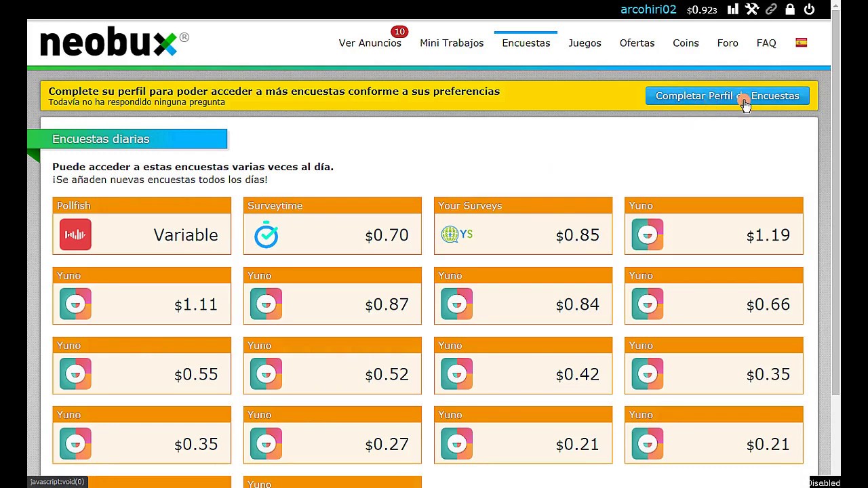This screenshot has height=488, width=868.
Task: Open the statistics bar chart icon
Action: point(733,9)
